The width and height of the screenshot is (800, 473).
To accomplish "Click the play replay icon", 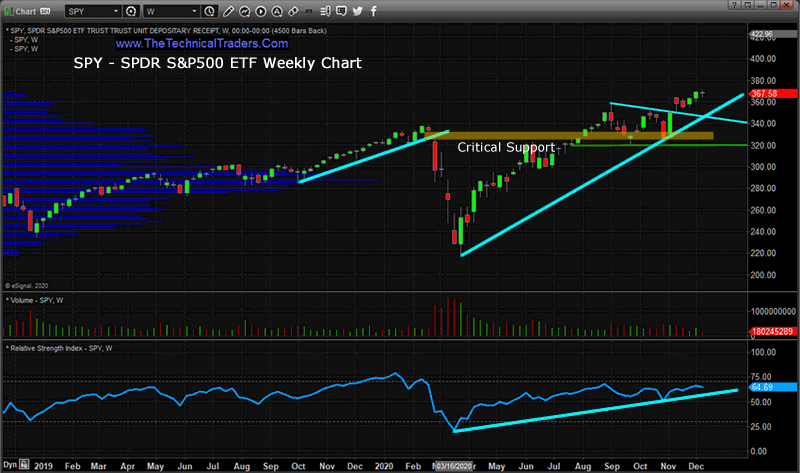I will (x=261, y=11).
